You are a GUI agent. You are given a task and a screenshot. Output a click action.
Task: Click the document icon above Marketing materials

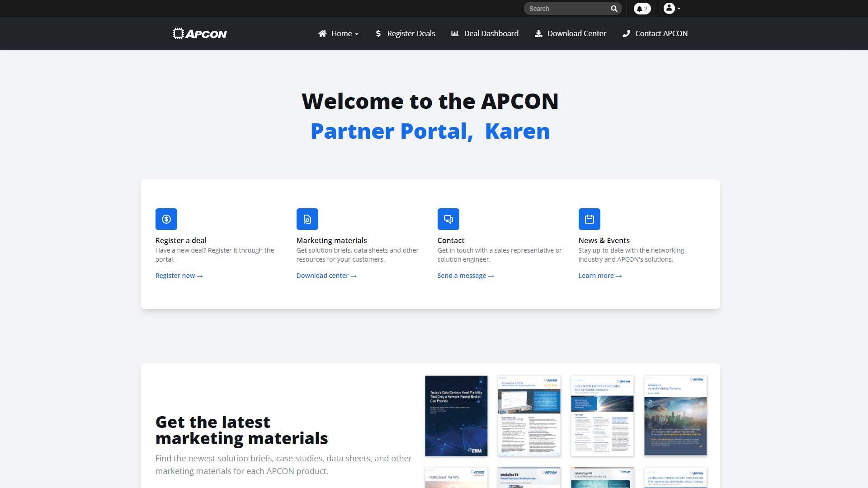(307, 219)
